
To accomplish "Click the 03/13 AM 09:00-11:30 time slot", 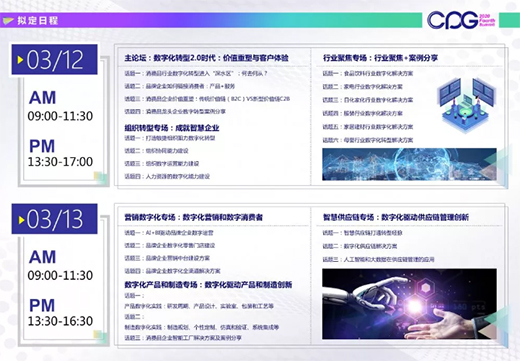I will [60, 266].
